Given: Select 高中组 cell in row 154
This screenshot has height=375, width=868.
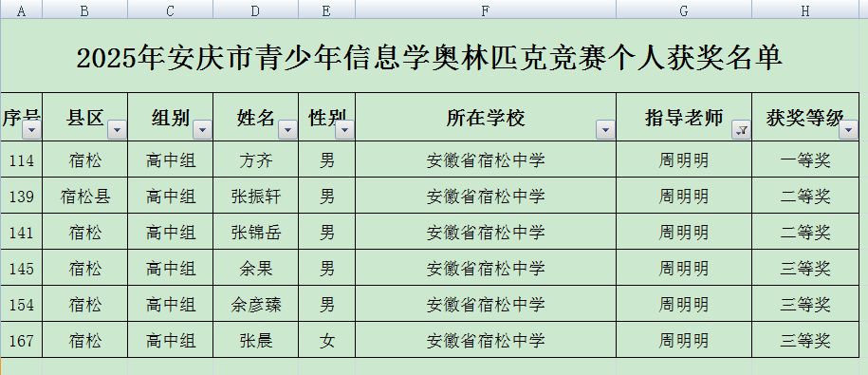Looking at the screenshot, I should click(x=170, y=304).
